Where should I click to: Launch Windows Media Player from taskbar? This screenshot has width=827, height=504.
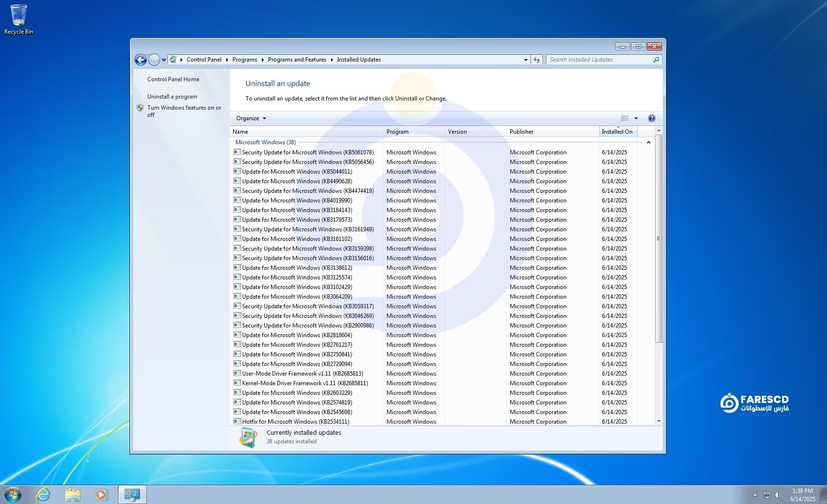coord(102,494)
